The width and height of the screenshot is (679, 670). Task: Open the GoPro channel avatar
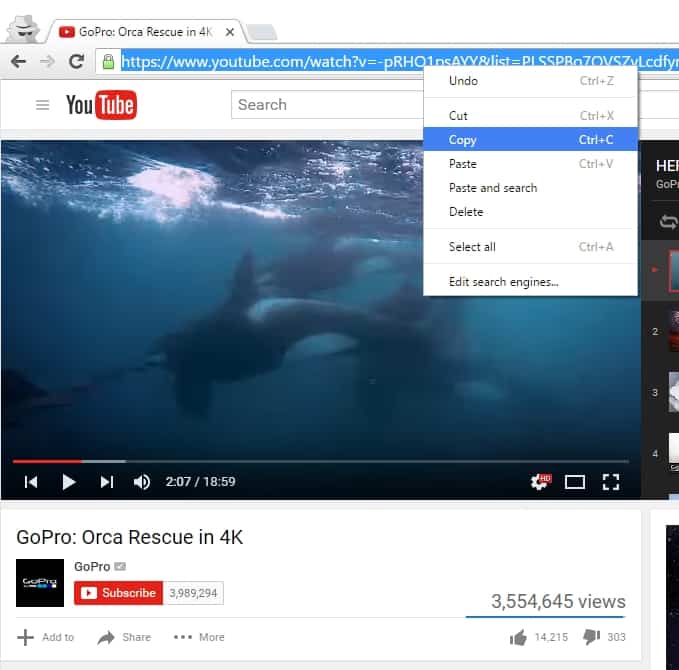point(40,583)
